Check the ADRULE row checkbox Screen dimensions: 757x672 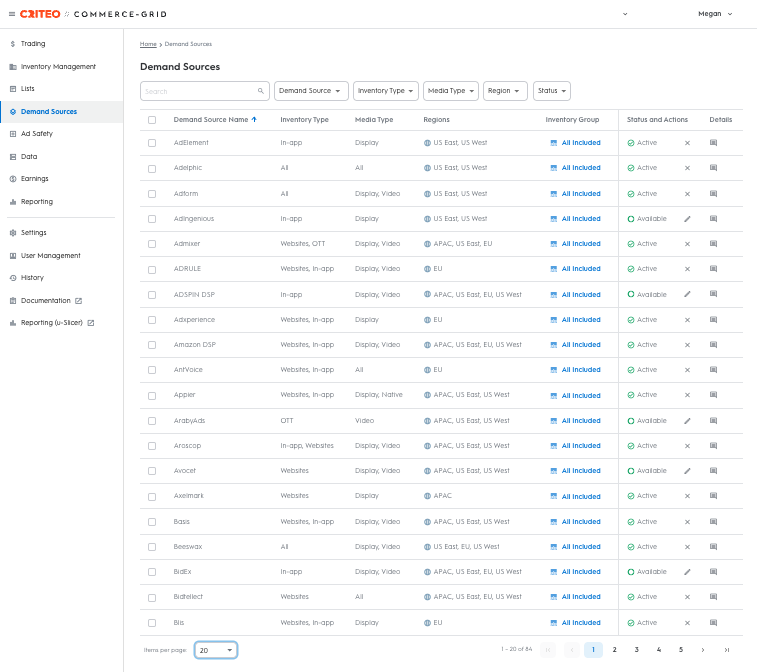tap(152, 269)
